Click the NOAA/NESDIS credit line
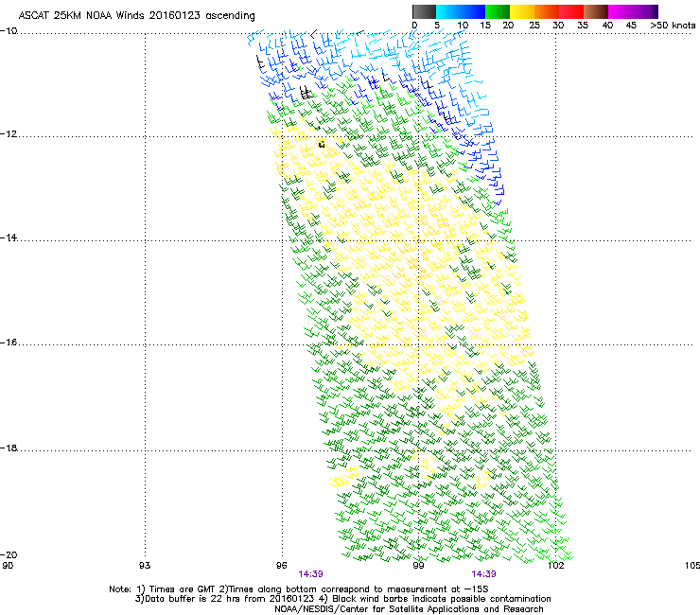Viewport: 700px width, 615px height. click(409, 609)
